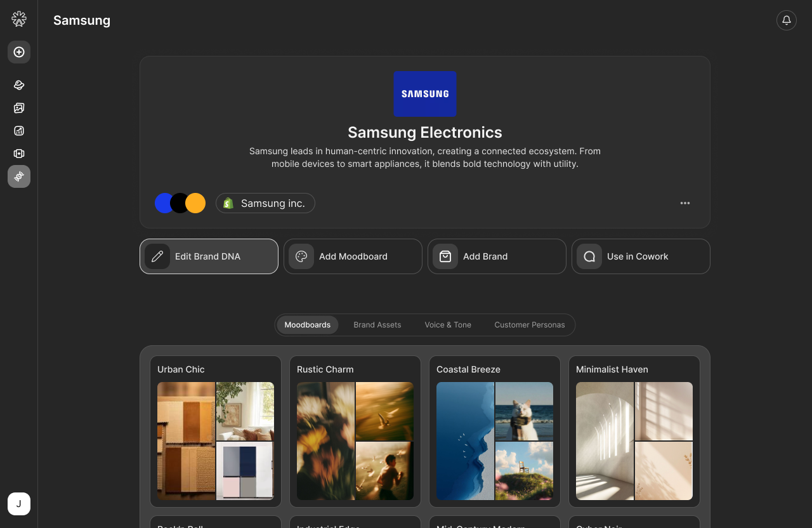Select the Brand DNA helix icon in sidebar
Image resolution: width=812 pixels, height=528 pixels.
(19, 176)
